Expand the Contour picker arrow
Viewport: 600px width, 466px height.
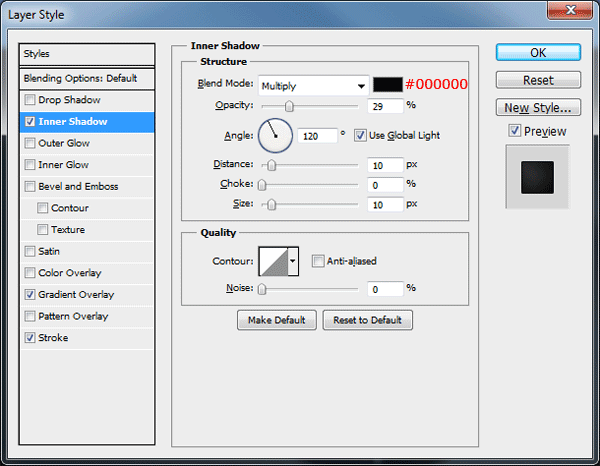click(293, 261)
